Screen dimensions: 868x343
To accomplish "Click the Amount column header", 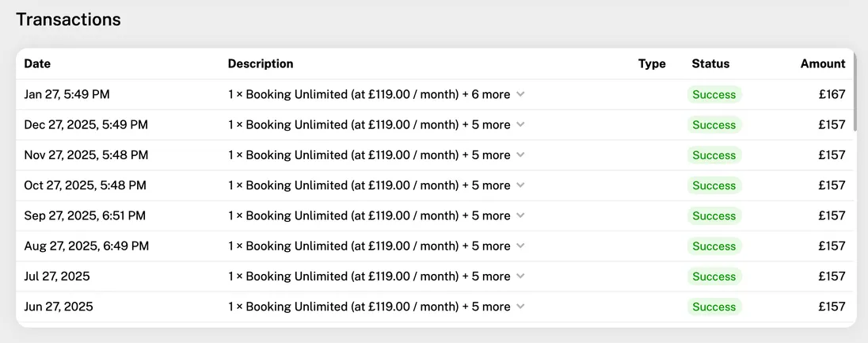I will (823, 64).
